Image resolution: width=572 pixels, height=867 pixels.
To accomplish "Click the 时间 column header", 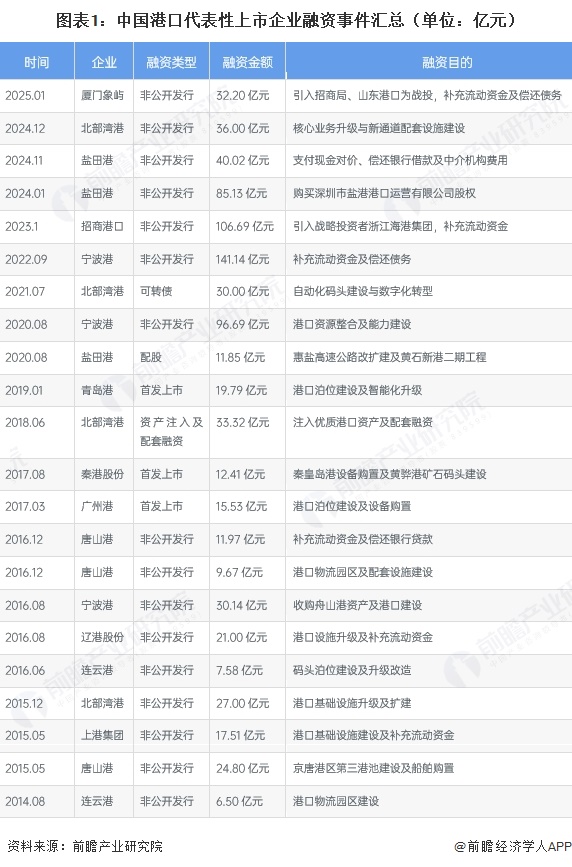I will click(x=37, y=61).
